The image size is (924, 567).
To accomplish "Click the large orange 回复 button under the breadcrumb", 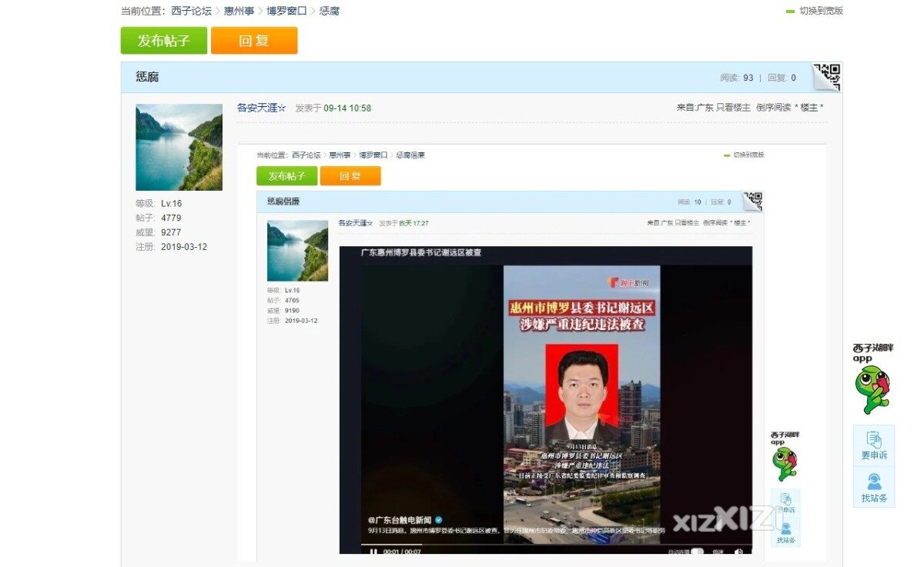I will pyautogui.click(x=254, y=41).
